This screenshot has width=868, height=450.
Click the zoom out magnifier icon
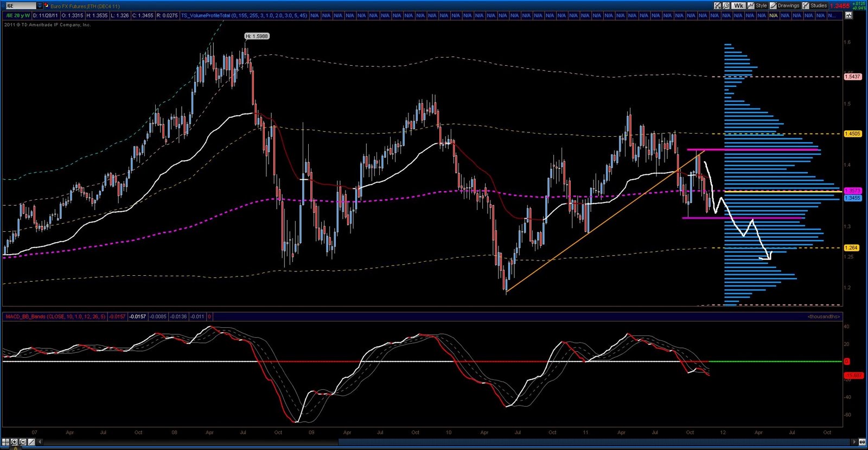[x=23, y=442]
